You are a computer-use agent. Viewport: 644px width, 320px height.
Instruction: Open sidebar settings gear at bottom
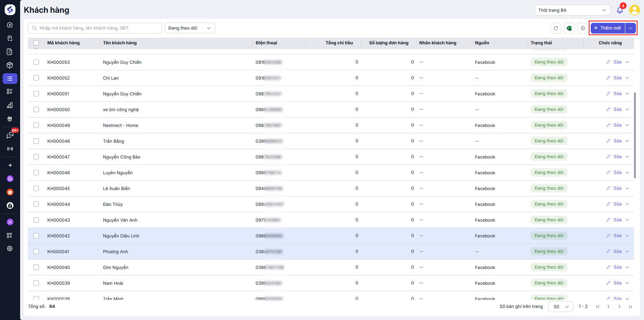(10, 248)
